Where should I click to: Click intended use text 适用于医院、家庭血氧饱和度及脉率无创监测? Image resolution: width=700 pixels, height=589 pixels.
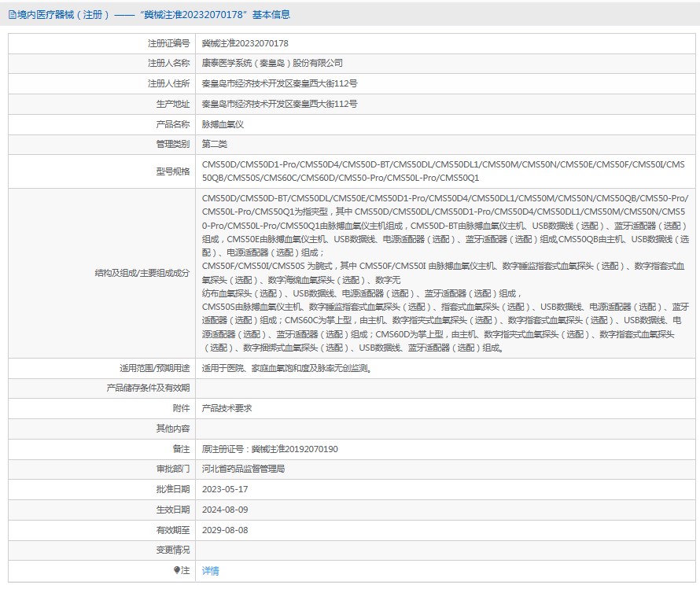pyautogui.click(x=287, y=368)
